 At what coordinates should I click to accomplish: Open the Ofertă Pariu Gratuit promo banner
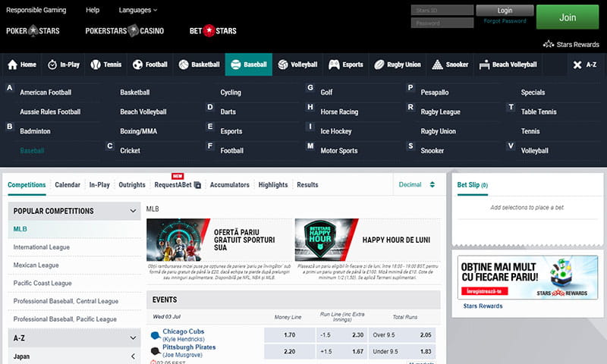point(219,240)
